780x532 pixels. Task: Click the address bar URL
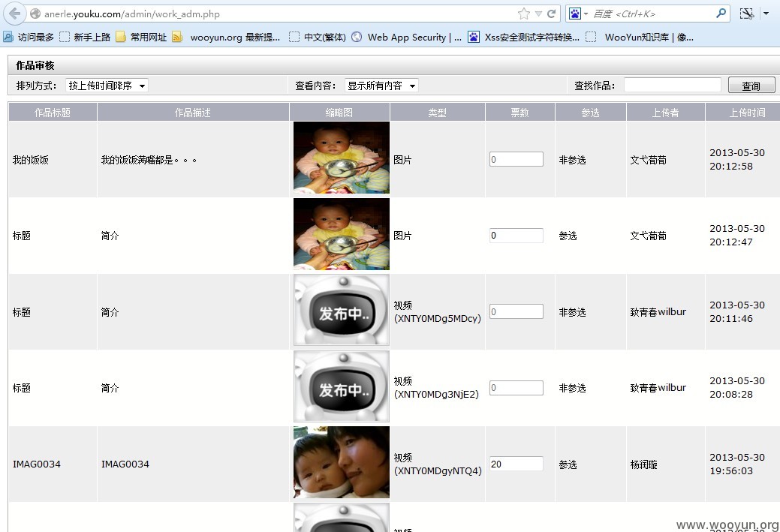(132, 14)
